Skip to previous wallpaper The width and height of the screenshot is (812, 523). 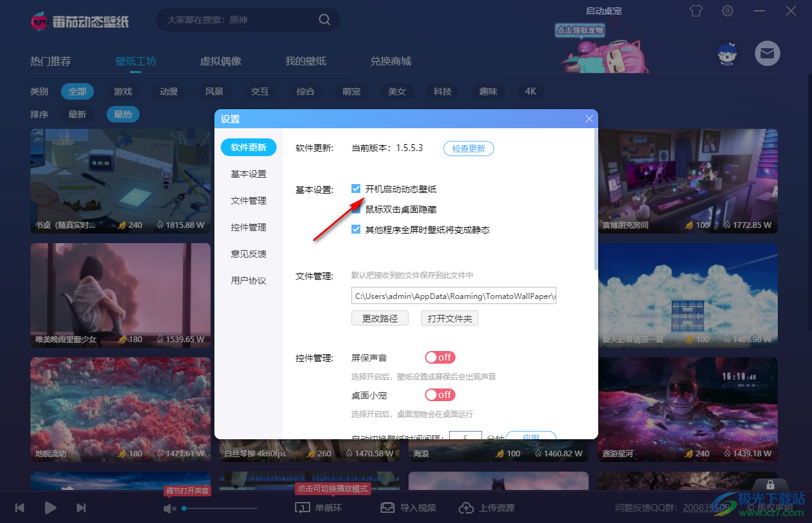[20, 508]
